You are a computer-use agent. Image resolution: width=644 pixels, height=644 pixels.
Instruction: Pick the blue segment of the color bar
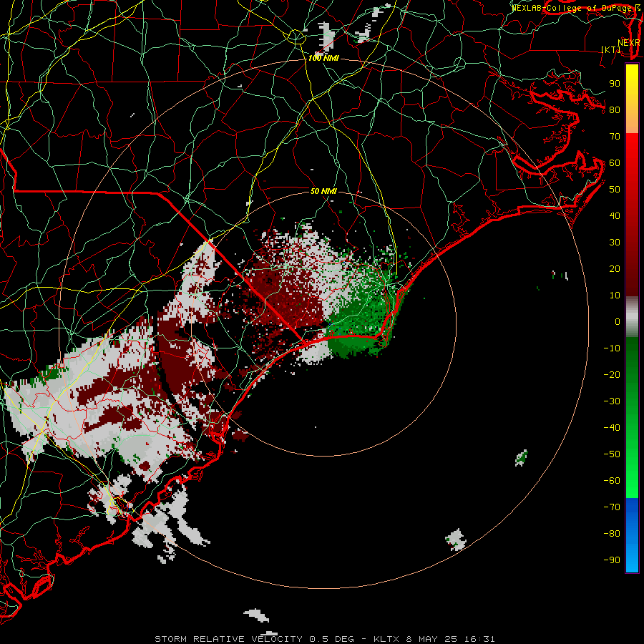coord(632,535)
